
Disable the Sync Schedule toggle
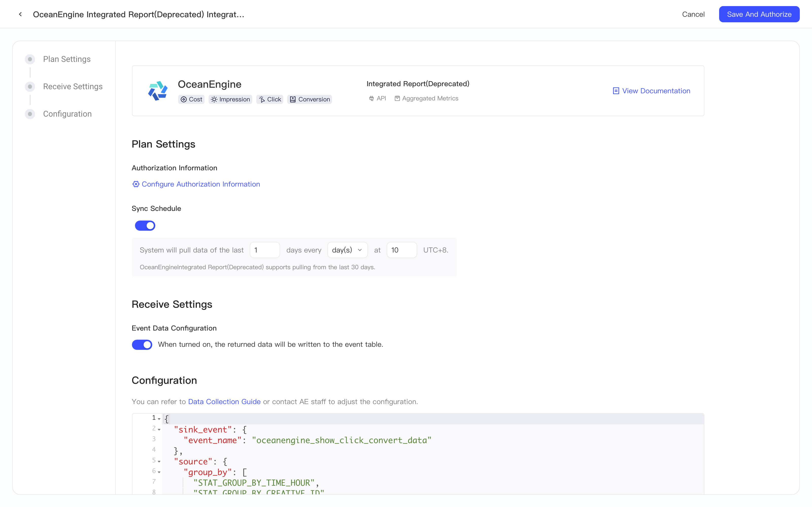pos(145,226)
